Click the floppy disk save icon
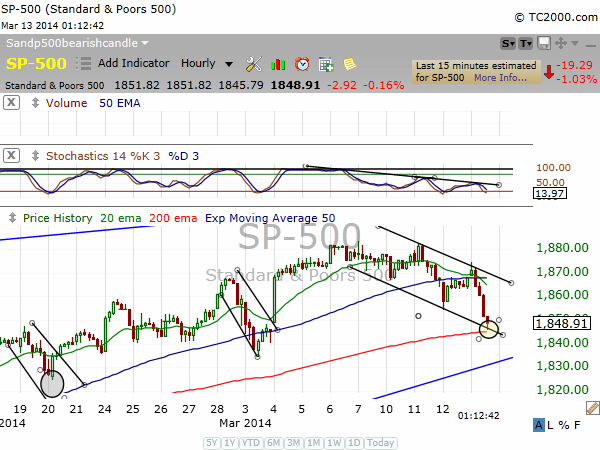 pyautogui.click(x=544, y=43)
